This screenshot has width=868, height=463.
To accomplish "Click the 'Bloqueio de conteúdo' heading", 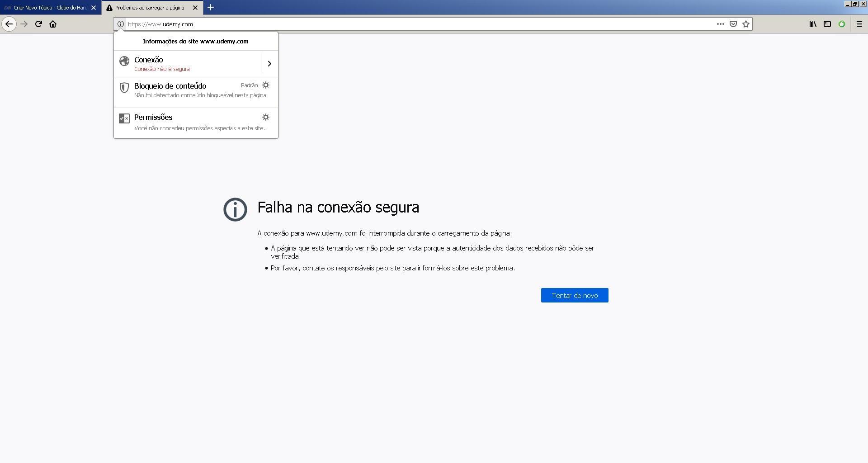I will (x=170, y=86).
